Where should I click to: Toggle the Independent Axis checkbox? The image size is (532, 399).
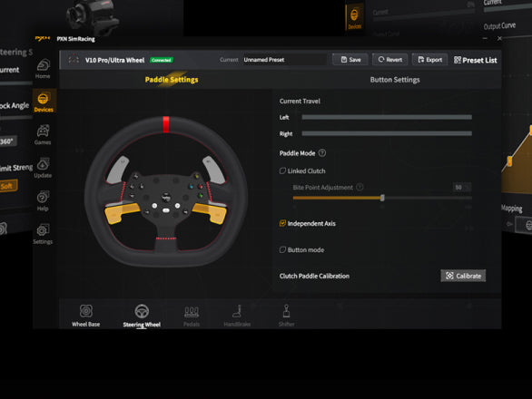282,223
